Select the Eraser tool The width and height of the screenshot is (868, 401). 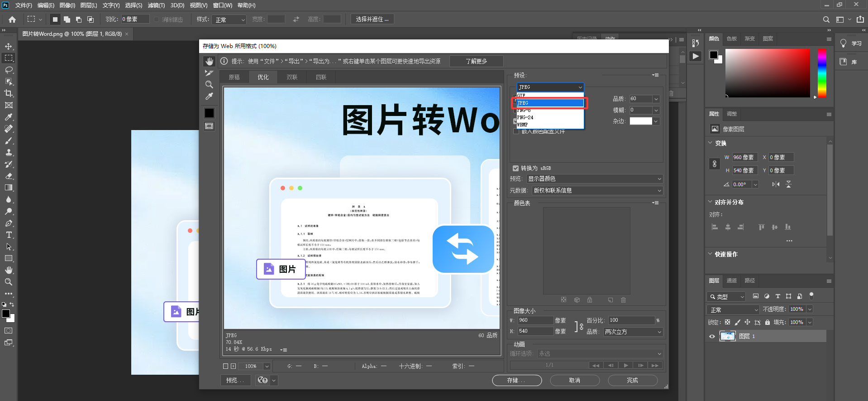pos(9,176)
